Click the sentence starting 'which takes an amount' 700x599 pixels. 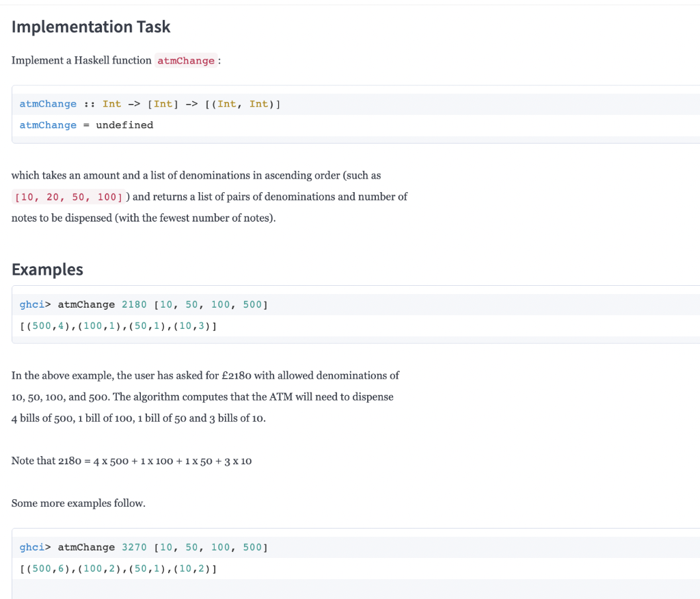[196, 176]
